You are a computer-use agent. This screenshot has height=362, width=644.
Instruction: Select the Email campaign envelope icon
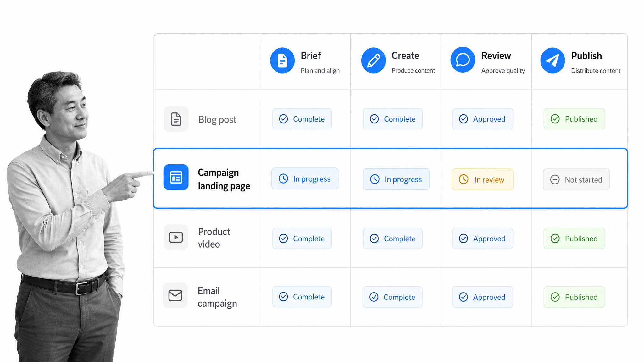coord(175,295)
